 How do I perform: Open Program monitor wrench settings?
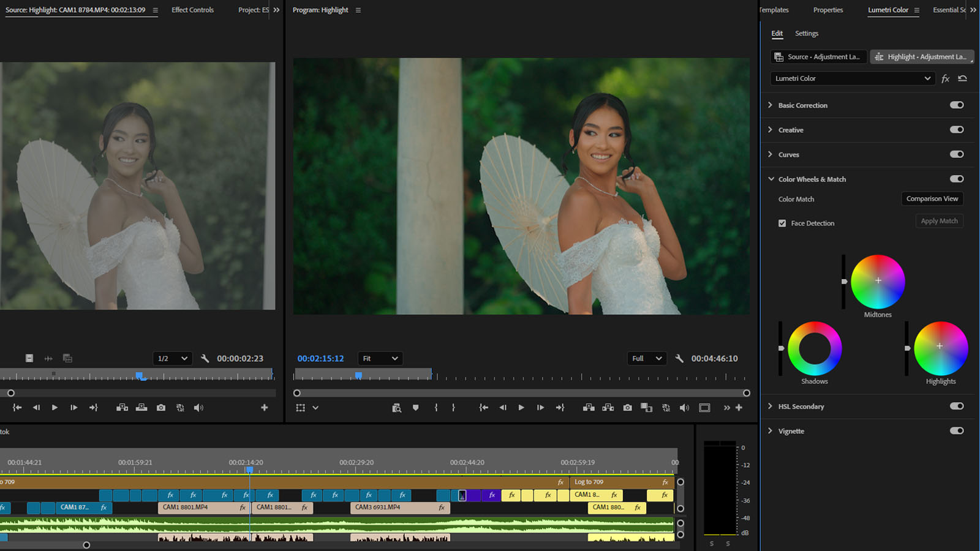pyautogui.click(x=679, y=359)
